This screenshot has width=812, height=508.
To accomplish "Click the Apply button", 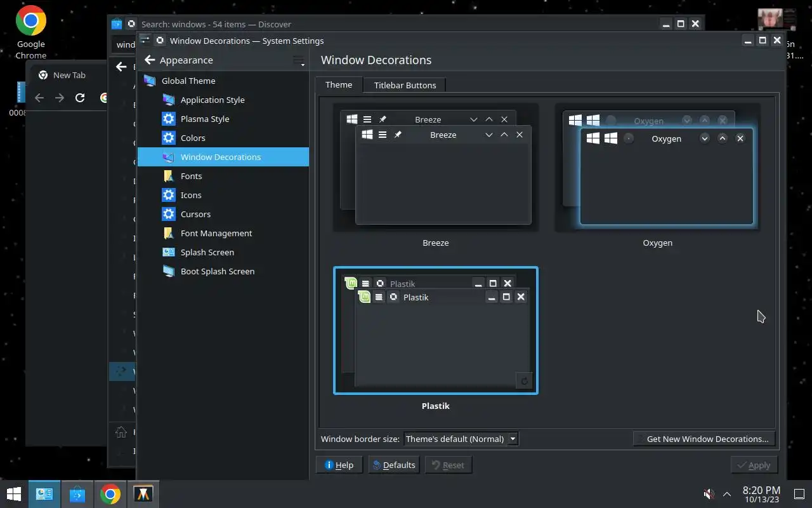I will (x=754, y=465).
